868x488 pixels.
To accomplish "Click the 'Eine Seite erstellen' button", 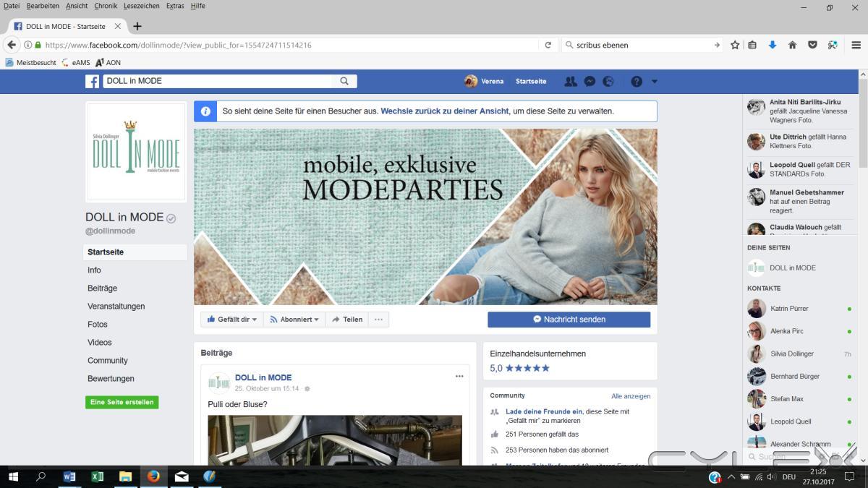I will 122,402.
